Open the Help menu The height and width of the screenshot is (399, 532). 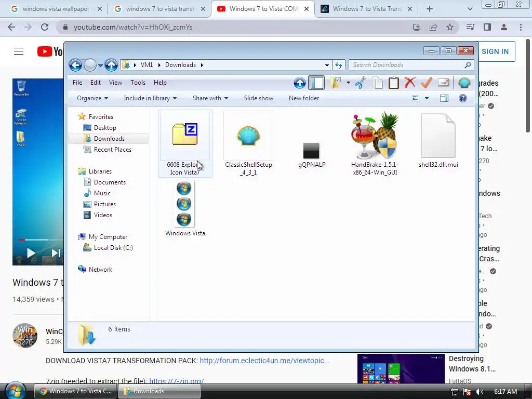coord(160,83)
